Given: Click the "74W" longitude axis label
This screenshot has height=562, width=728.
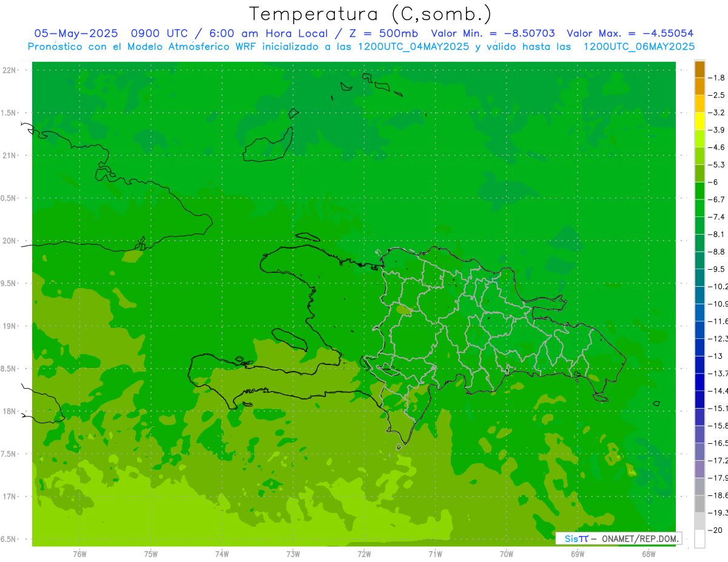Looking at the screenshot, I should click(222, 554).
